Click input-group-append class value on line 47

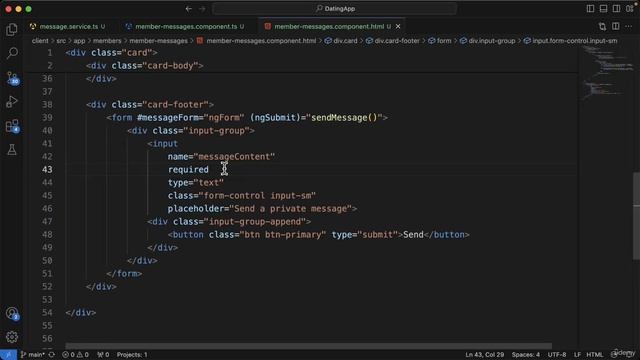pos(257,222)
